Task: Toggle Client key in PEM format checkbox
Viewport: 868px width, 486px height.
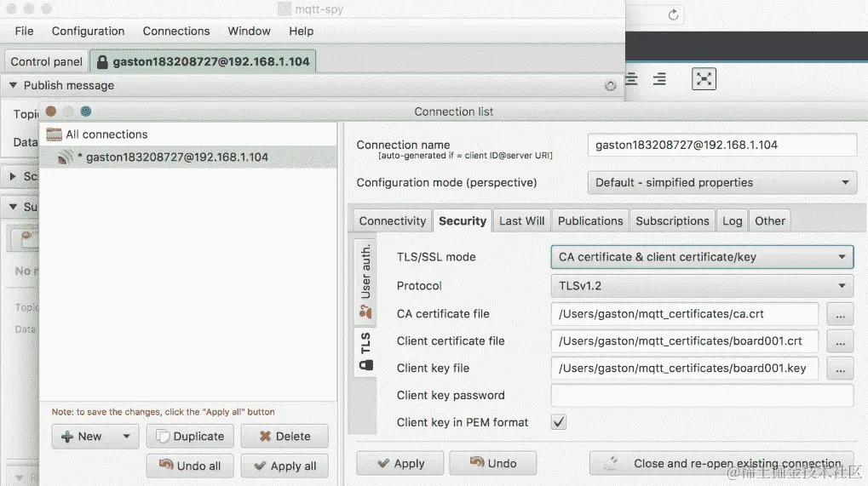Action: [559, 422]
